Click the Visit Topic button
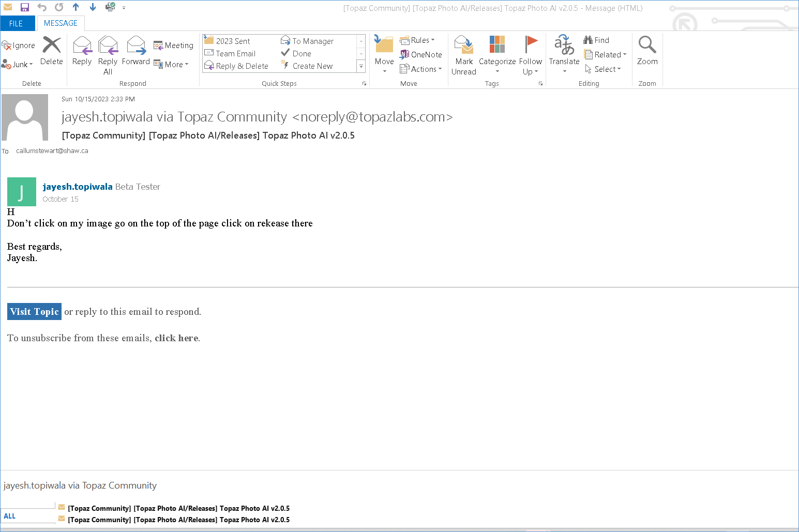 coord(35,312)
